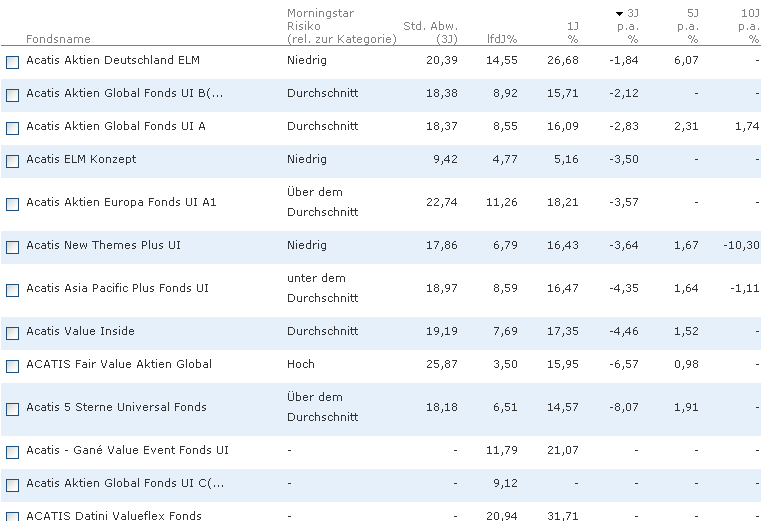Image resolution: width=768 pixels, height=521 pixels.
Task: Select the Acatis Value Inside checkbox
Action: [x=12, y=333]
